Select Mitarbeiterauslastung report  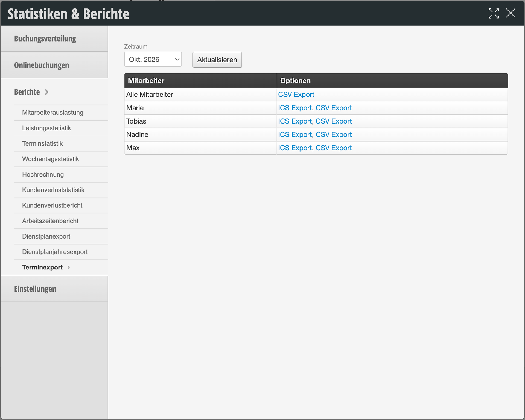click(52, 113)
